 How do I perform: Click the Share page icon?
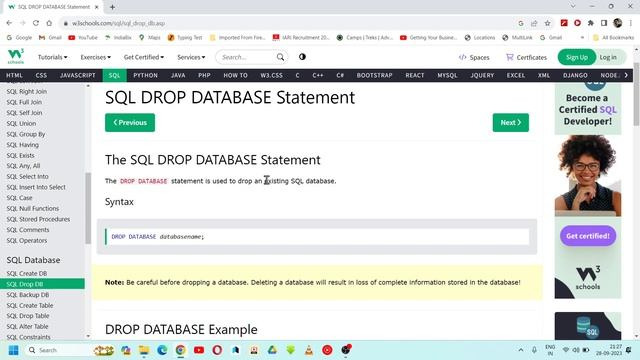[534, 23]
